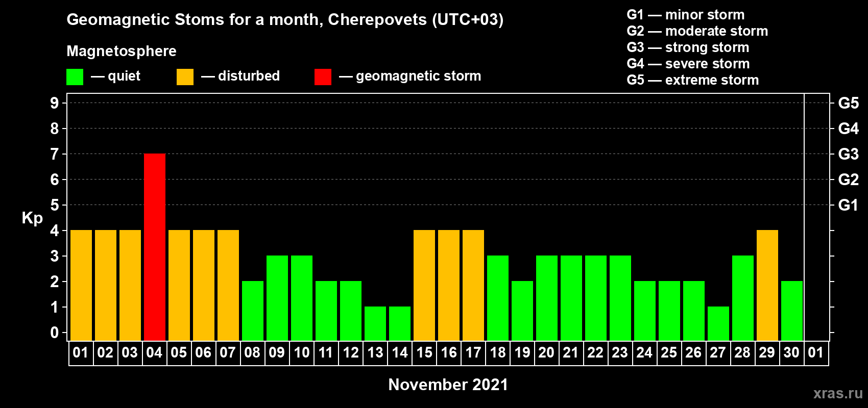Click 'G4 — severe storm' legend text
The image size is (868, 408).
click(x=688, y=64)
